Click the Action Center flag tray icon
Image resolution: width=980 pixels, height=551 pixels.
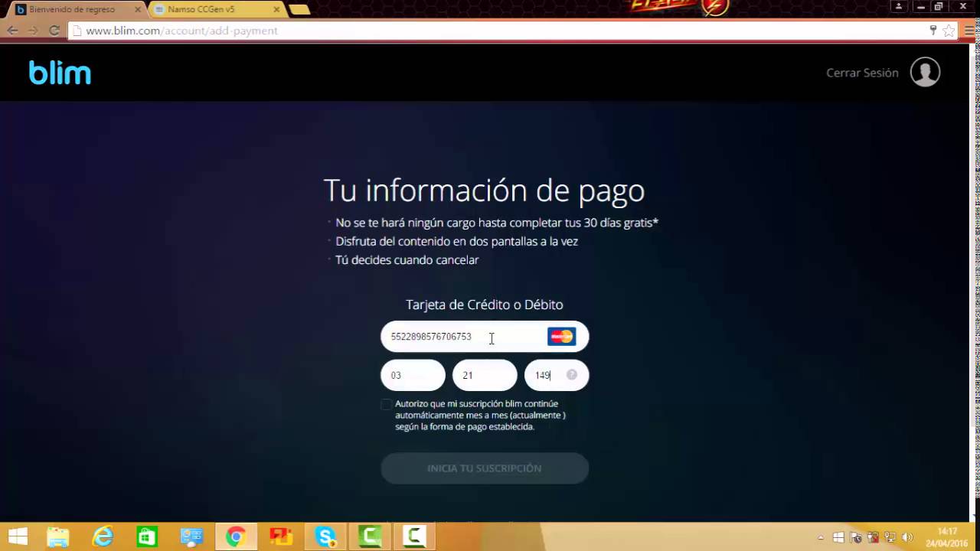(x=856, y=537)
